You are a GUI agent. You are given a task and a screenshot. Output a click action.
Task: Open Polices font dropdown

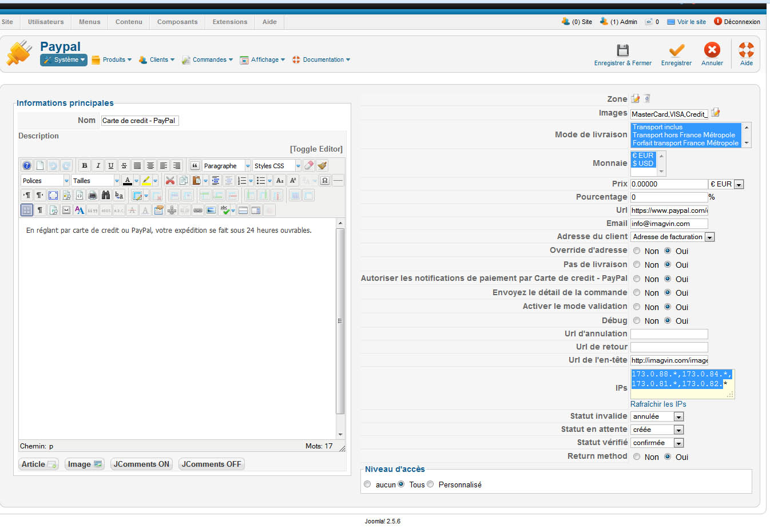pos(45,180)
